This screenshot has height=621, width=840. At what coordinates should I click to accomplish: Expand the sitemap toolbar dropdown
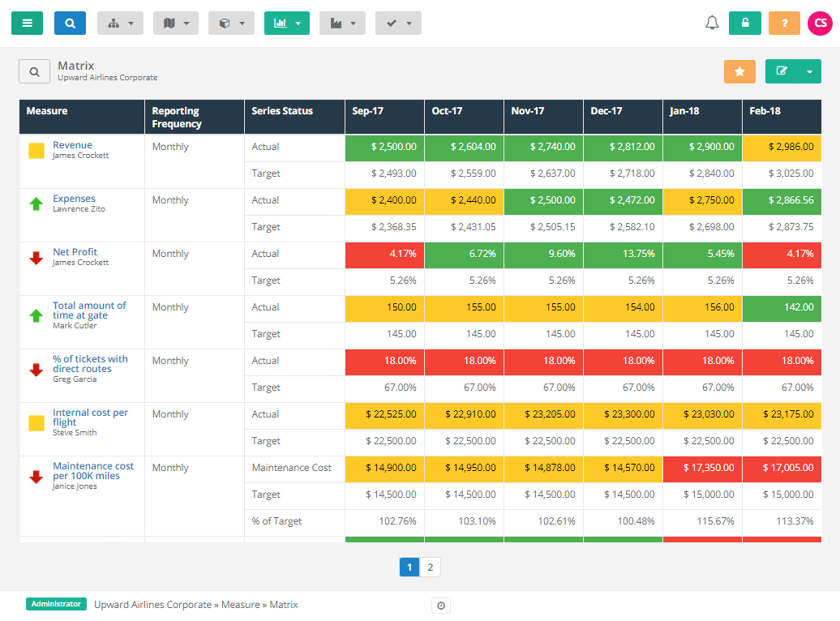click(120, 23)
